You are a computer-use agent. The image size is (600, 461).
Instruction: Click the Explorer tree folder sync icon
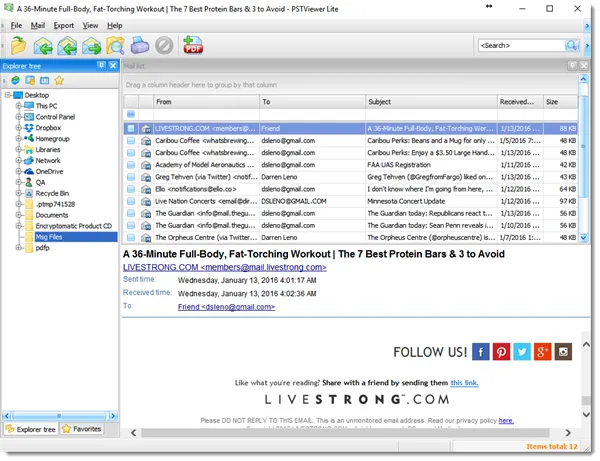(30, 80)
